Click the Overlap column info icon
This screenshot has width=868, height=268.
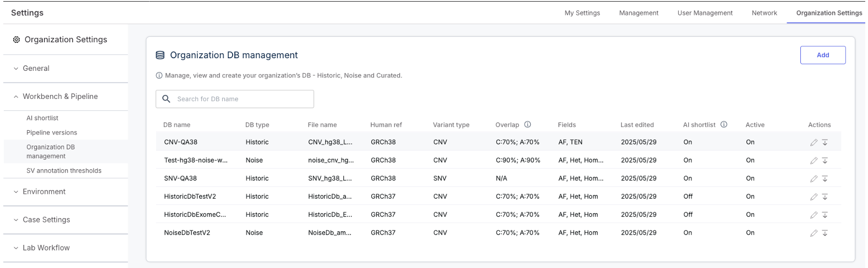tap(528, 125)
